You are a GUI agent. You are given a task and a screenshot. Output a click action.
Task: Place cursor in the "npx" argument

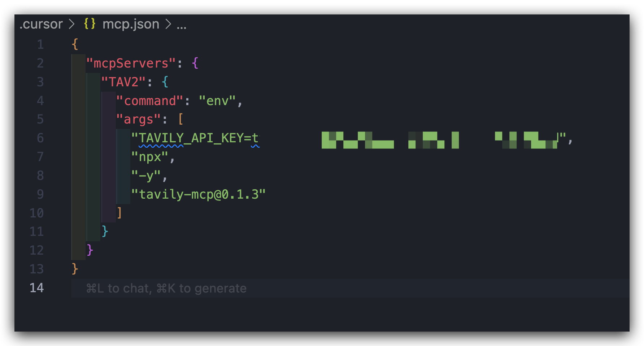pos(149,157)
